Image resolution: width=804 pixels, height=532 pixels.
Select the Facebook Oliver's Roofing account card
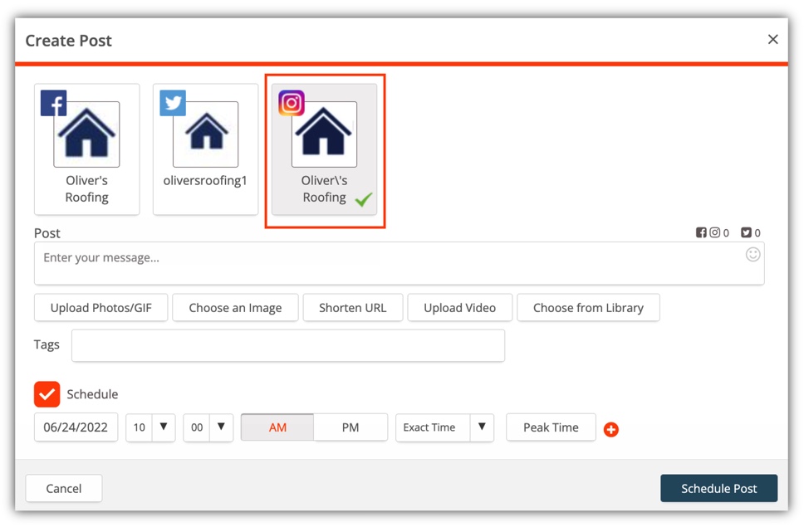86,149
